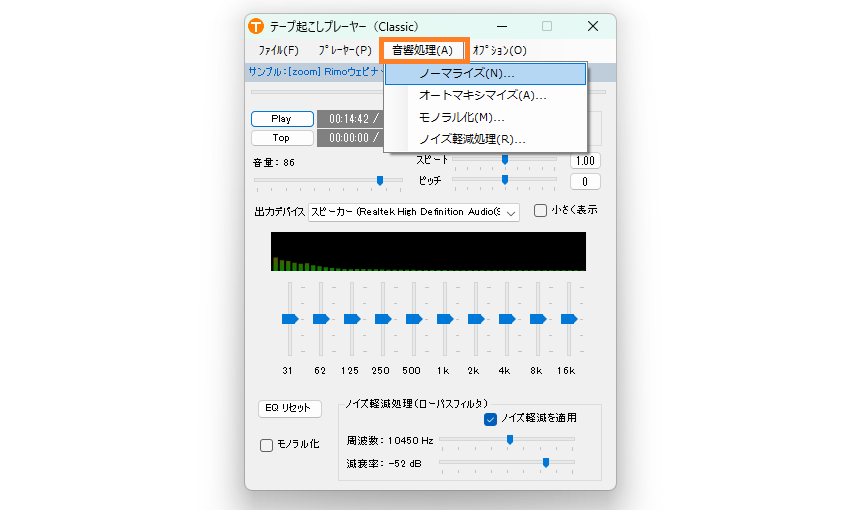This screenshot has width=857, height=510.
Task: Enable the モノラル化 checkbox
Action: (x=267, y=445)
